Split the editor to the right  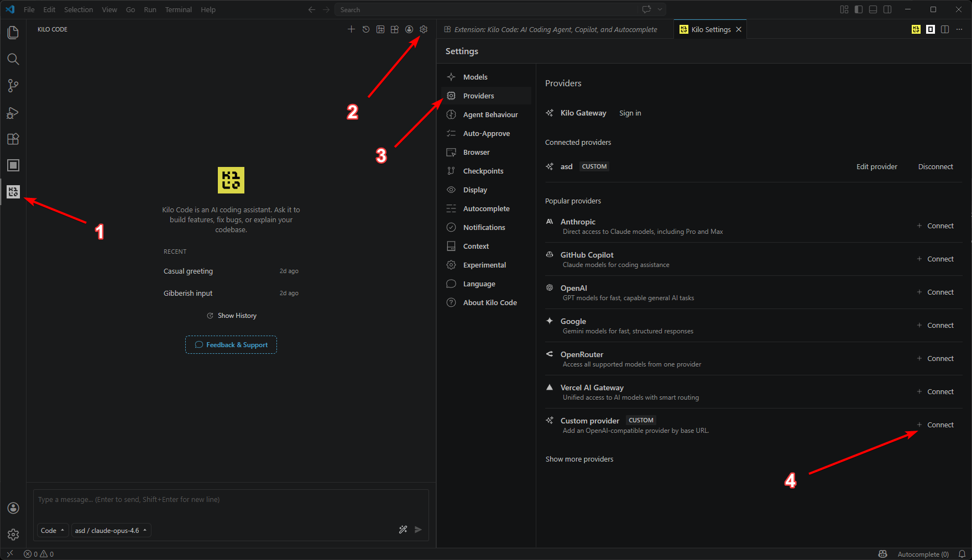pos(945,29)
